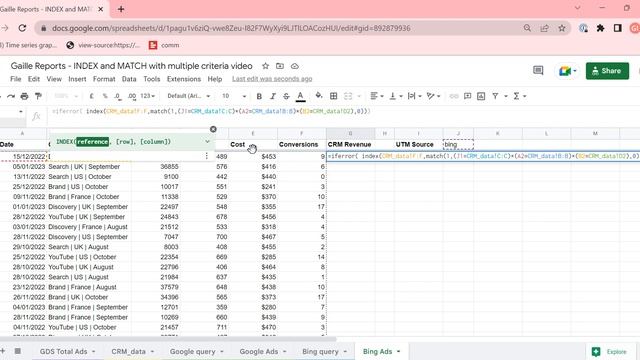This screenshot has height=360, width=640.
Task: Open the Edit menu
Action: 34,79
